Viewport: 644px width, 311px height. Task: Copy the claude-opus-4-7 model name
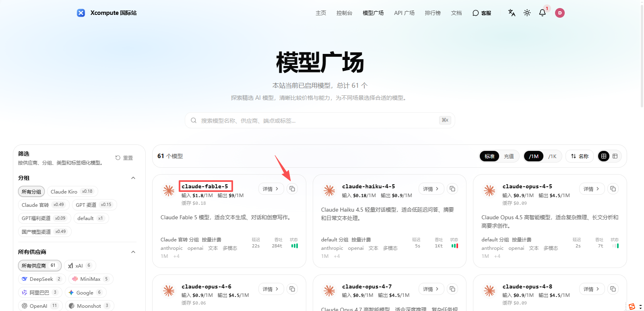coord(452,289)
